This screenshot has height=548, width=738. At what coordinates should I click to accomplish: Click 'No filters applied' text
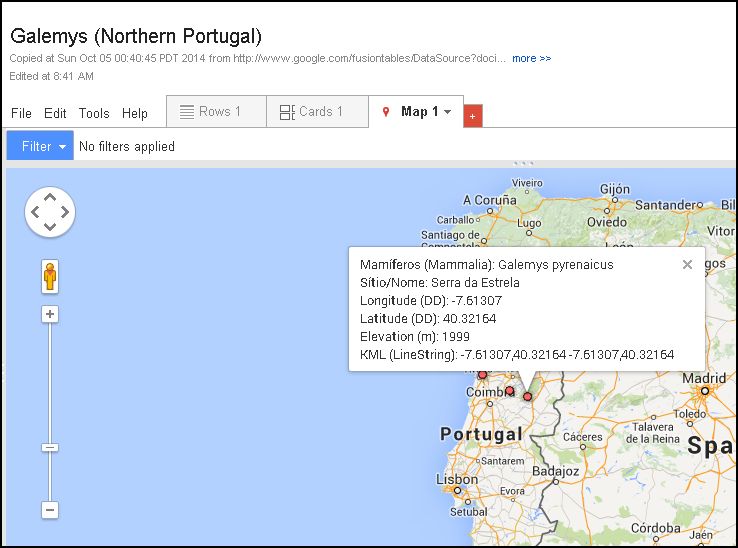pos(127,146)
